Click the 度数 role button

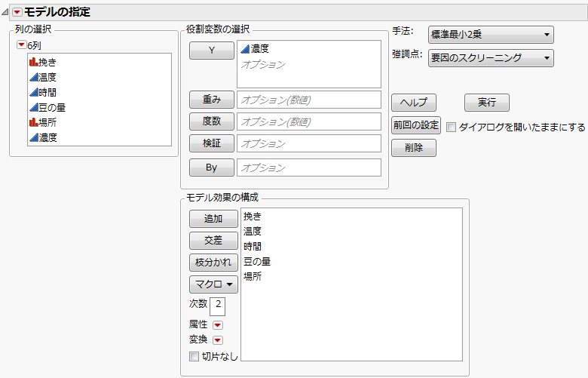212,121
